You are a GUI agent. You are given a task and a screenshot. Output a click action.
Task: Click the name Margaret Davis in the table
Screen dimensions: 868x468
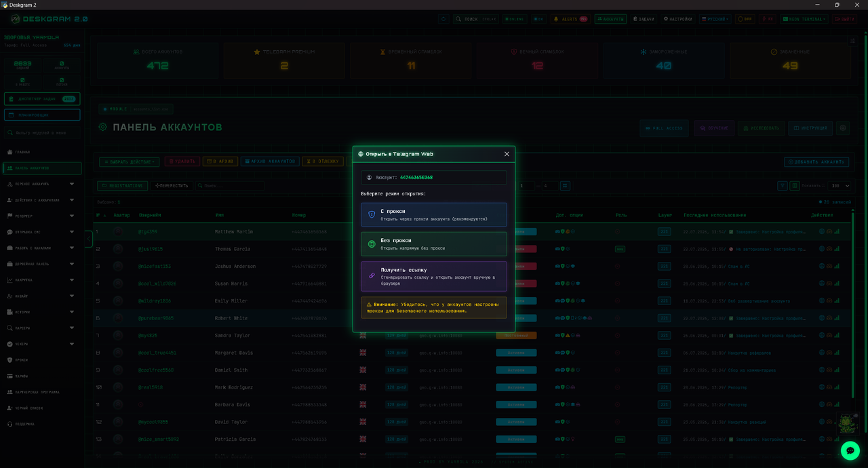(x=233, y=353)
